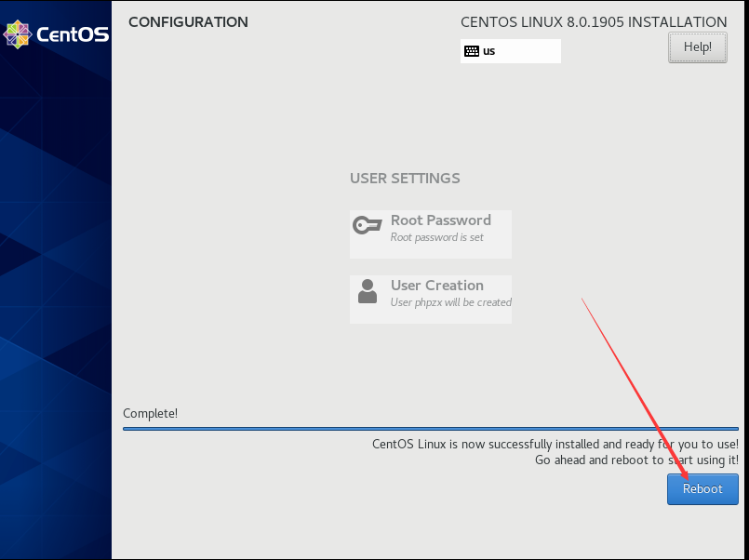Click the 'User phpzx will be created' text

450,302
